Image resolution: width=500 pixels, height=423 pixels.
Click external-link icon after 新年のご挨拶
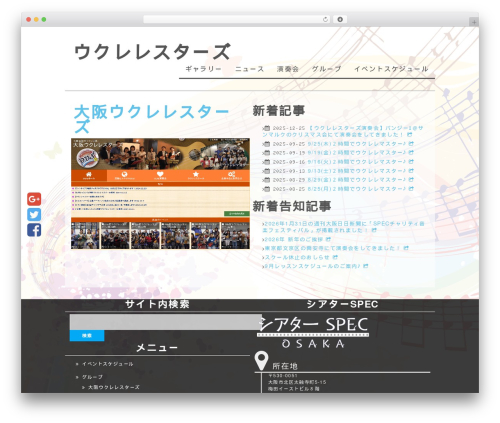(x=328, y=239)
